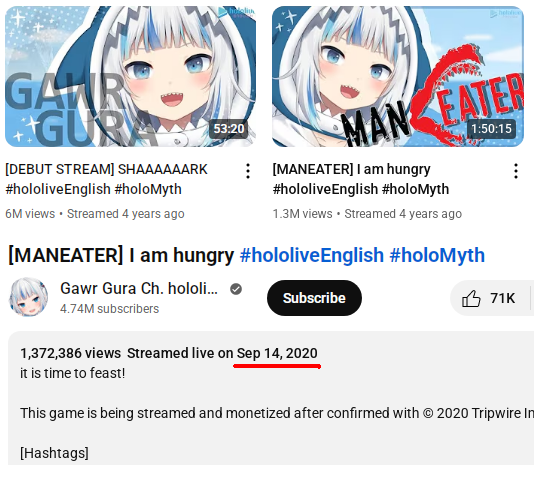Click the verified checkmark badge beside the channel name
This screenshot has width=534, height=485.
[x=236, y=289]
